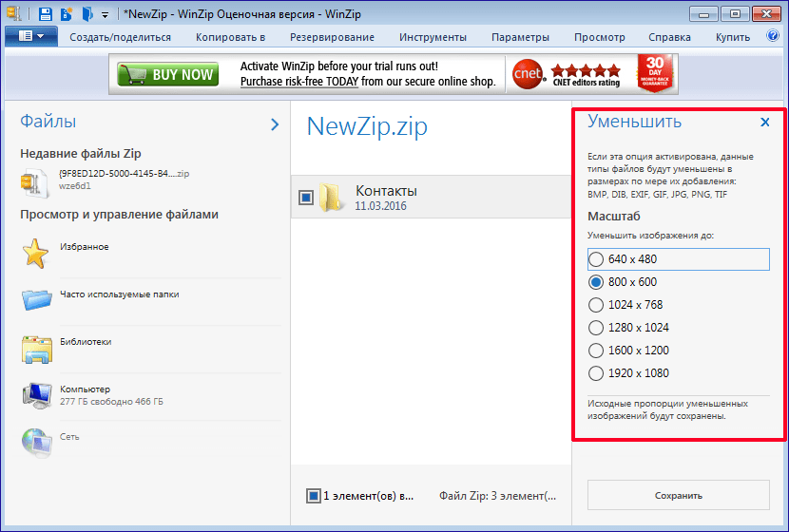Switch to the Копировать в tab
Screen dimensions: 789x532
(x=230, y=37)
